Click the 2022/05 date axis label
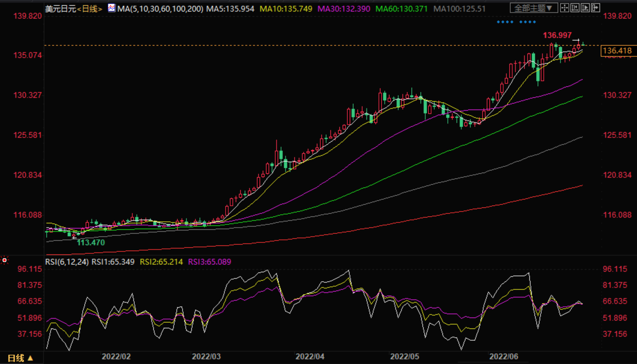 click(x=404, y=357)
